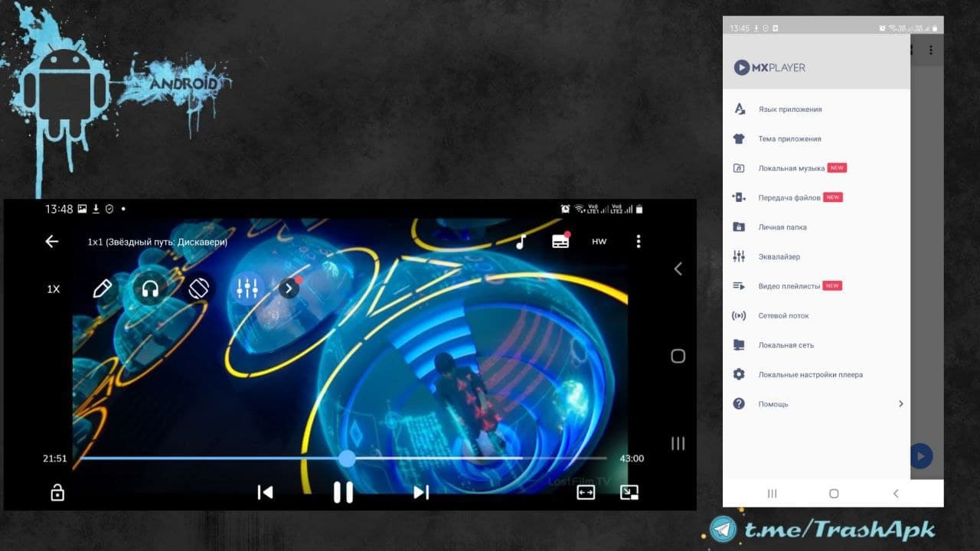
Task: Skip to the next video
Action: pyautogui.click(x=421, y=492)
